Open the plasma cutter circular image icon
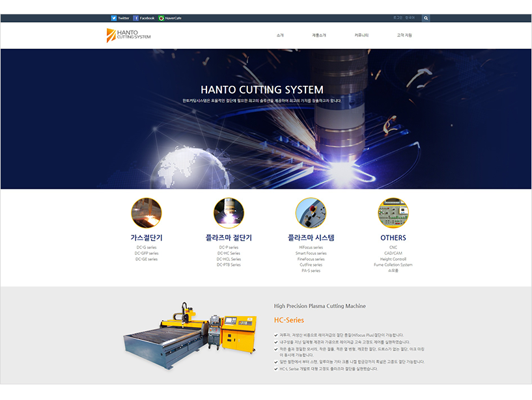The image size is (532, 400). (229, 213)
